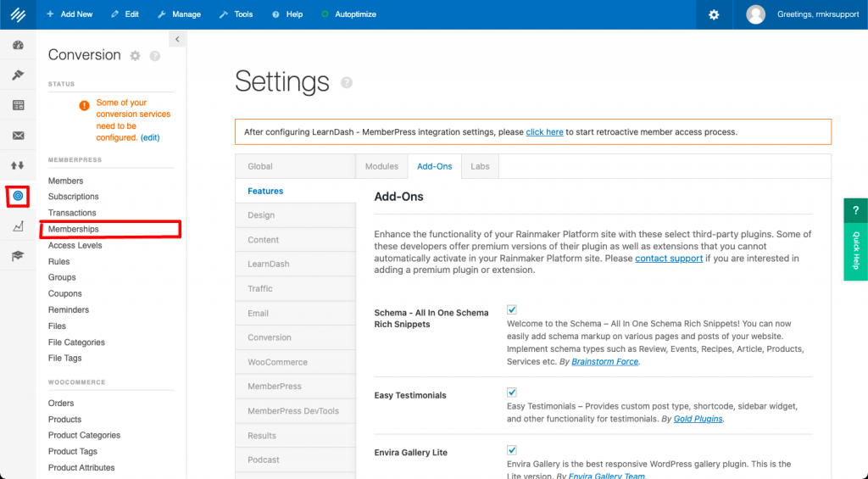Collapse the Conversion side panel arrow
Viewport: 868px width, 479px height.
click(176, 39)
